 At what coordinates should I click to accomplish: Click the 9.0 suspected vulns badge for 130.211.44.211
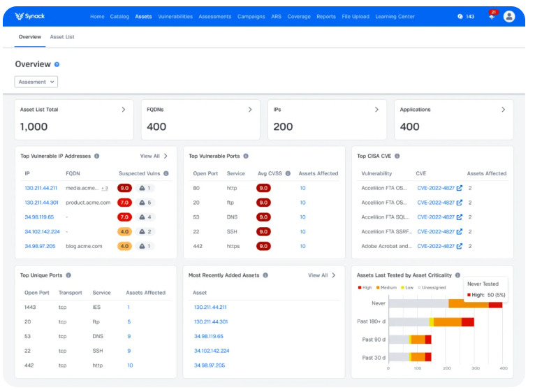[124, 188]
